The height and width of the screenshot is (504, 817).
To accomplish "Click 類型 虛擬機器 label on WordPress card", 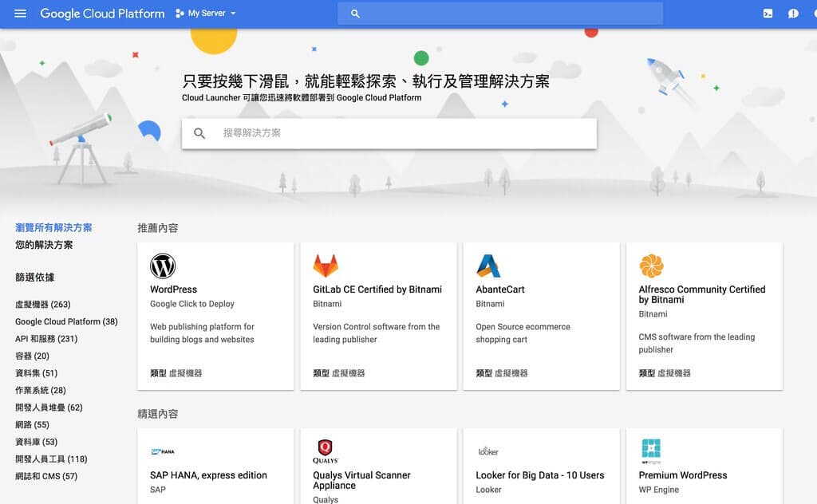I will coord(176,373).
